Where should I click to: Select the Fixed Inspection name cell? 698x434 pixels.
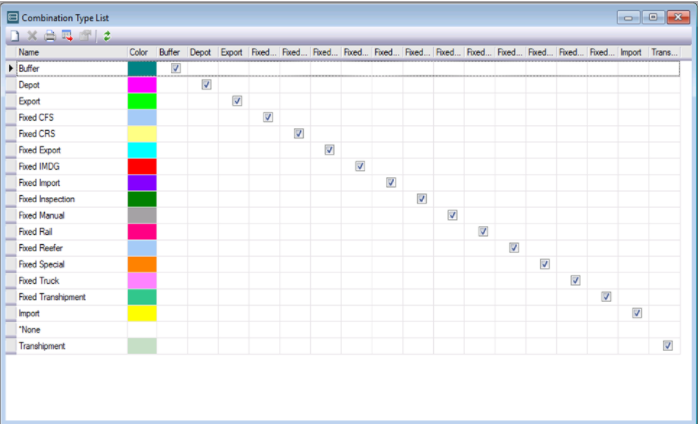[72, 199]
